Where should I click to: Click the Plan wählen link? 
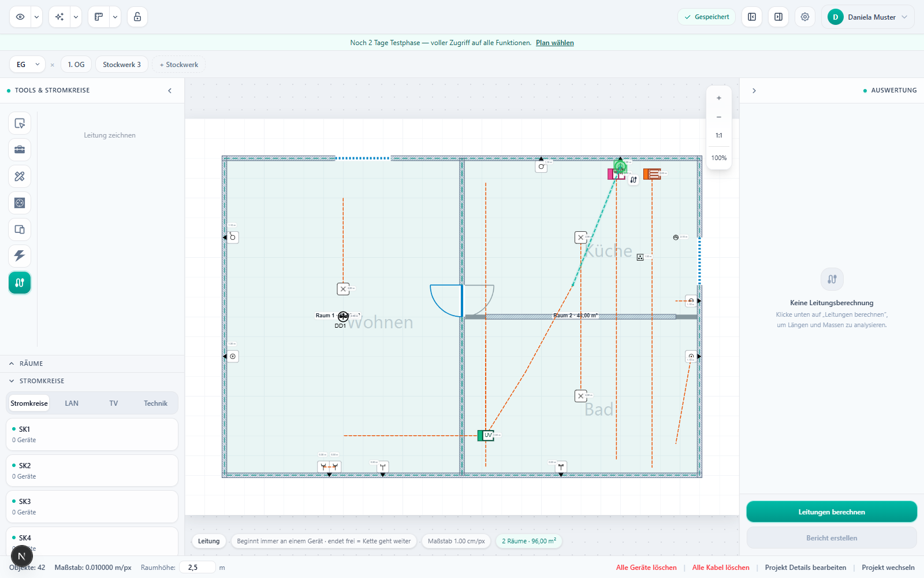coord(554,43)
